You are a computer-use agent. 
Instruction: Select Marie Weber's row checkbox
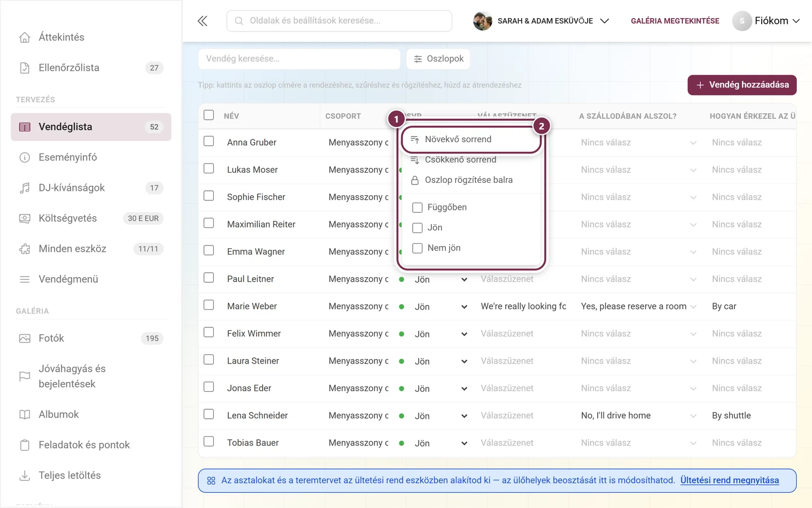pos(209,305)
